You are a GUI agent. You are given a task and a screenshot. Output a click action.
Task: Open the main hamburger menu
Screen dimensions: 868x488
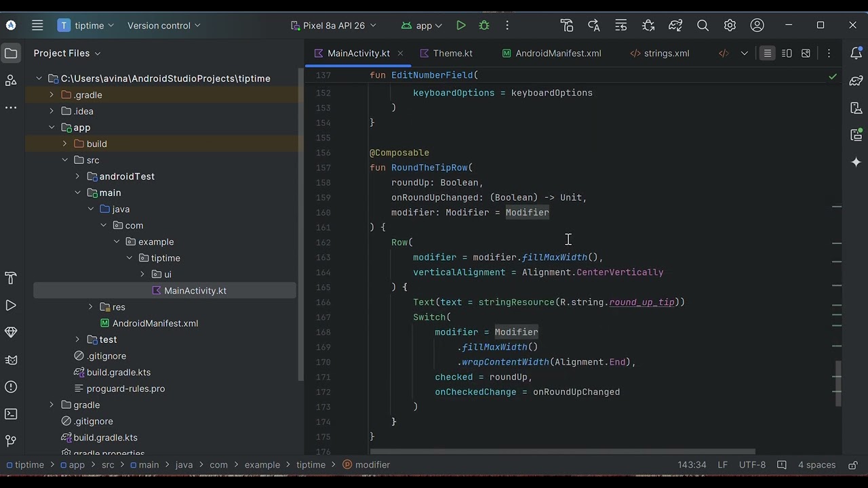pyautogui.click(x=37, y=26)
